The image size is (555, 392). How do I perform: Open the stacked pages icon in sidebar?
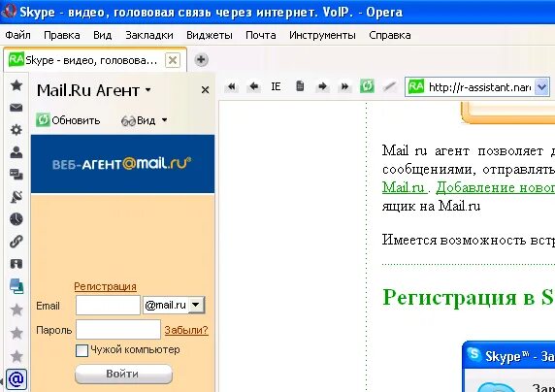[x=16, y=286]
